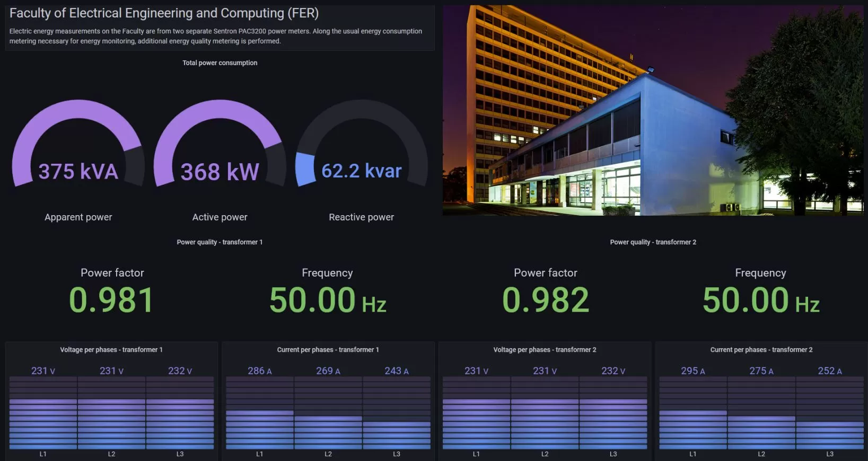Click L3 bar in transformer 2 voltage panel
Viewport: 868px width, 461px height.
click(613, 413)
